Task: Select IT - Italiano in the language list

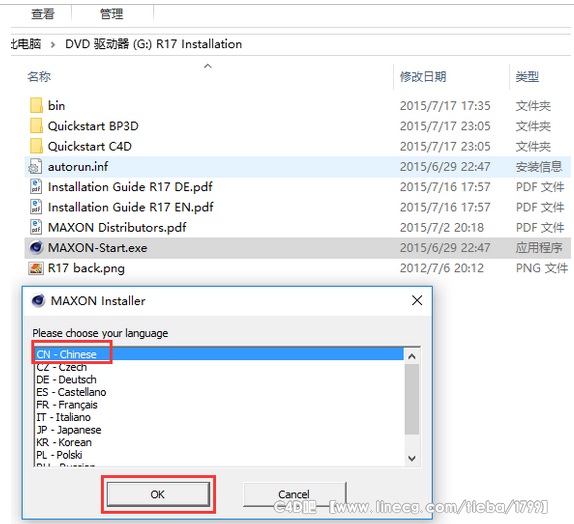Action: coord(63,417)
